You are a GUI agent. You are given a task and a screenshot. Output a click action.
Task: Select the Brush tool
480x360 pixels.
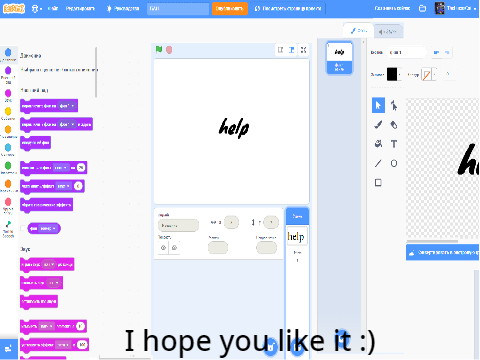tap(378, 125)
